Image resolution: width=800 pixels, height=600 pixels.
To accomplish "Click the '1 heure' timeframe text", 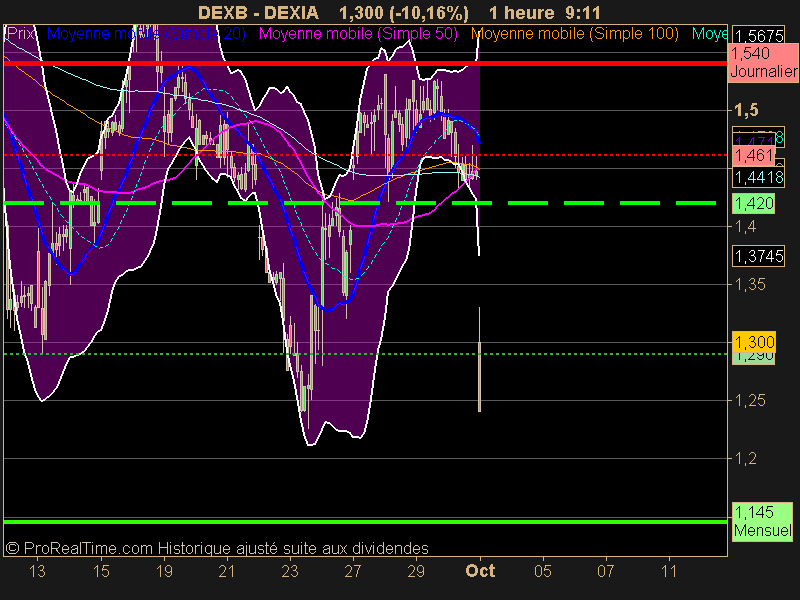I will (x=521, y=12).
